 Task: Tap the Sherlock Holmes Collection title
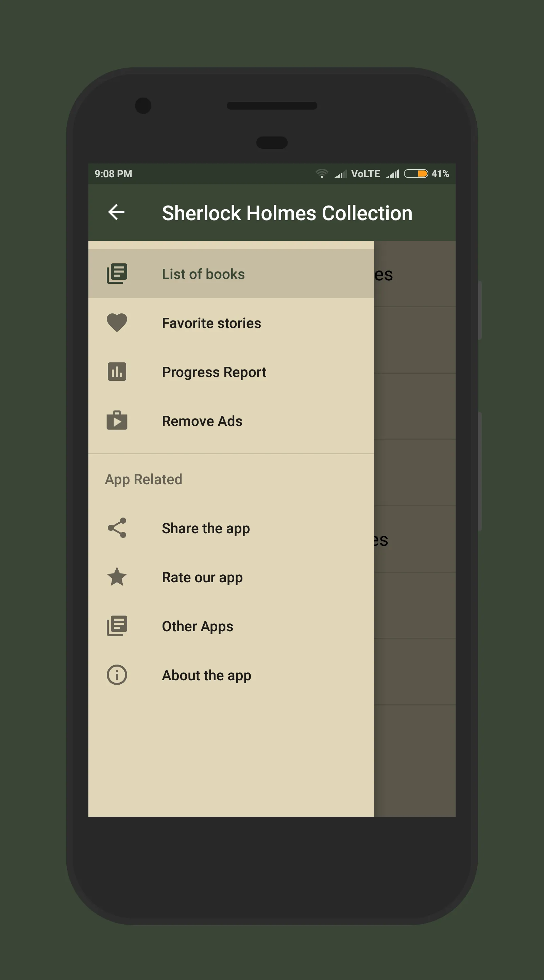pos(287,213)
